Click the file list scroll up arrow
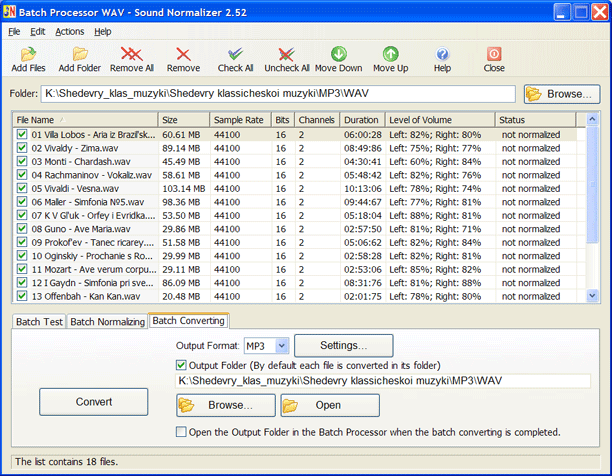612x476 pixels. (592, 119)
